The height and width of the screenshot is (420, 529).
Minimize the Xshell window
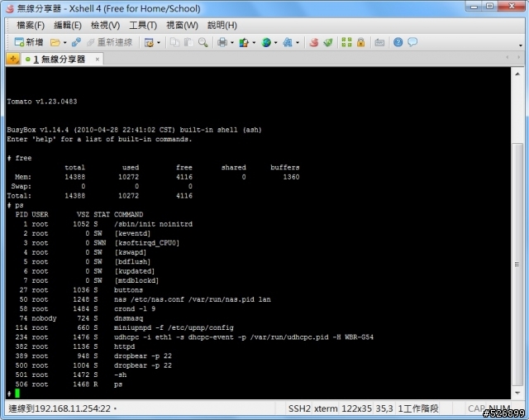pyautogui.click(x=474, y=7)
